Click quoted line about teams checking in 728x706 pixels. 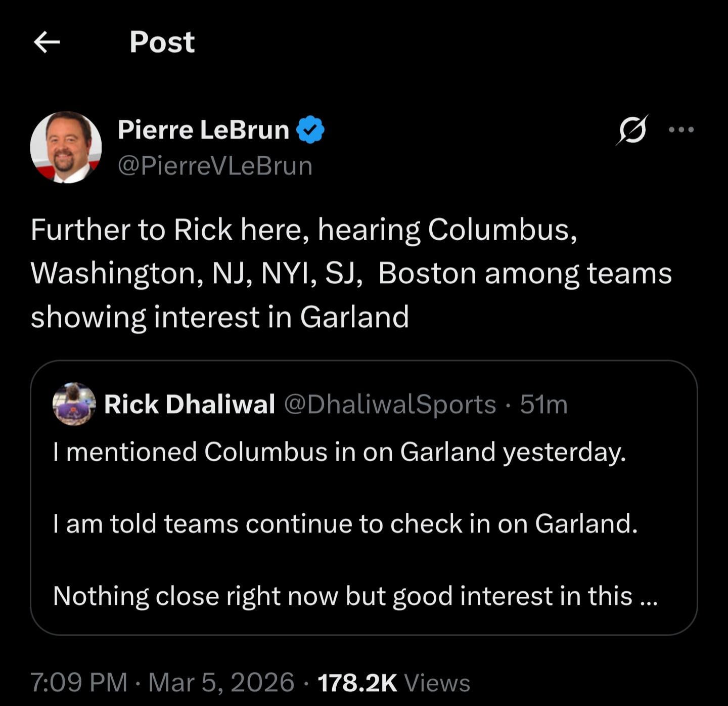click(x=345, y=523)
